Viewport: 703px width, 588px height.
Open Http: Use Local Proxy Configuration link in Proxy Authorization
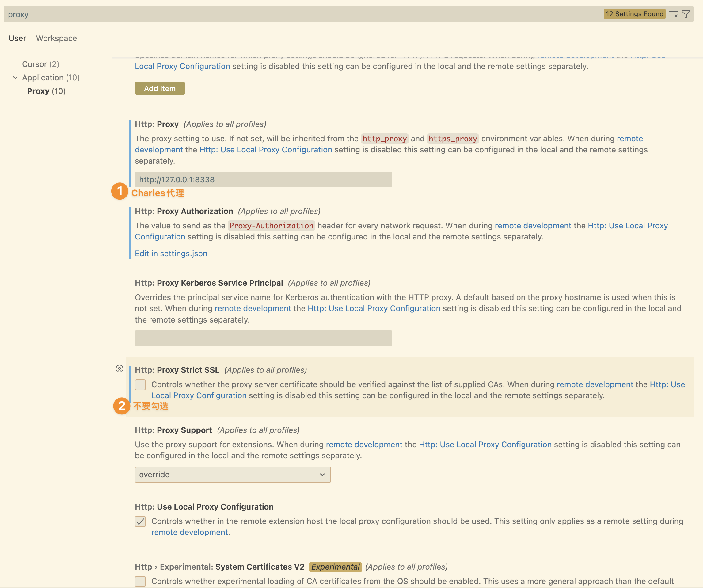coord(627,226)
